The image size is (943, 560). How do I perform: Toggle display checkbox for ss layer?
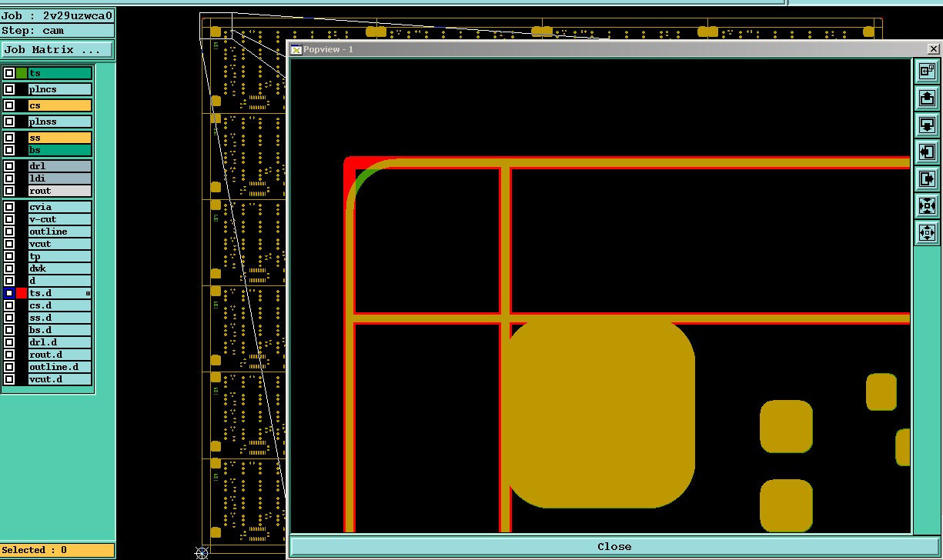(x=9, y=138)
